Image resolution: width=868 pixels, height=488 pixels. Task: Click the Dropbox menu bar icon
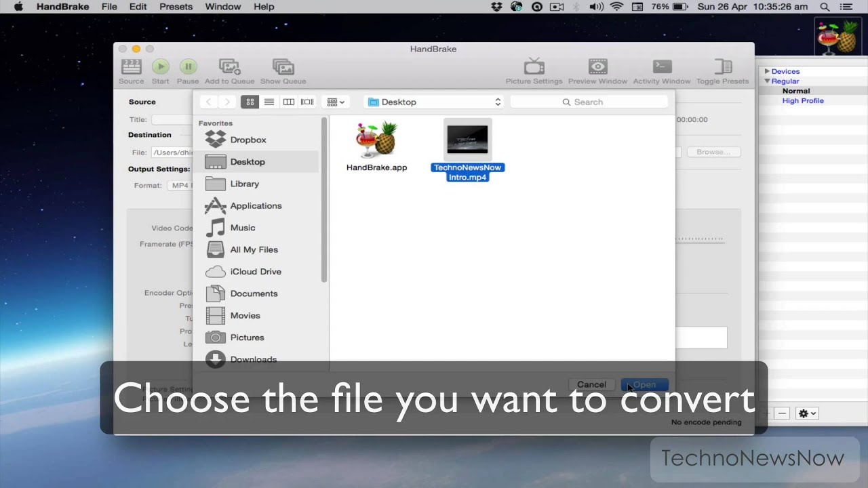tap(497, 7)
